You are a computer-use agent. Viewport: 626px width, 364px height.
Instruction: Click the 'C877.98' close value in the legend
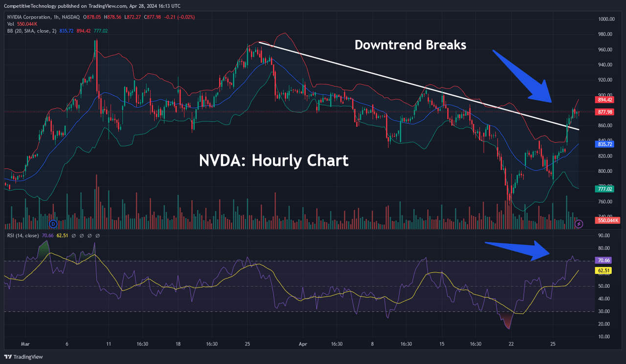coord(152,17)
